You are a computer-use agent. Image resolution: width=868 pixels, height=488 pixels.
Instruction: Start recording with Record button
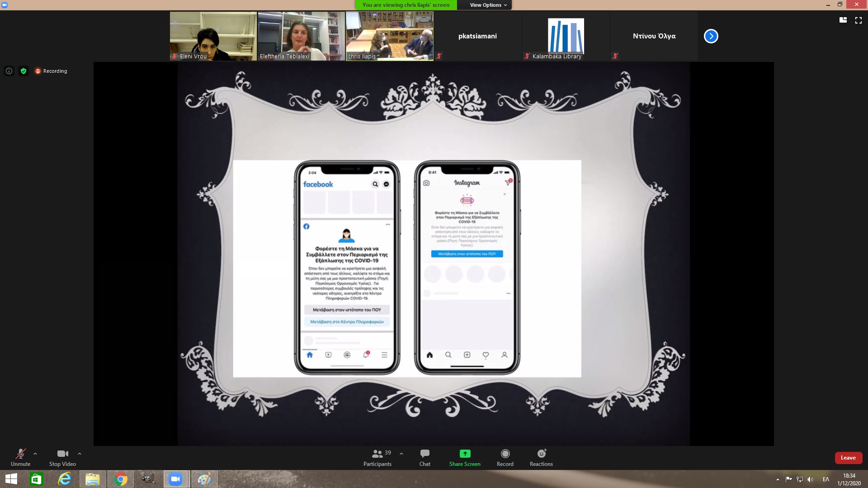point(505,457)
